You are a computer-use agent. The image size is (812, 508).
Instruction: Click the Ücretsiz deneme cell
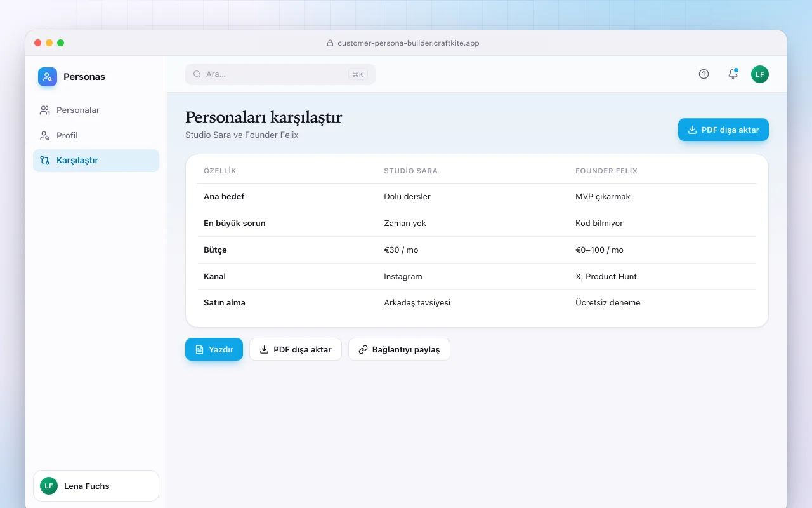click(608, 303)
